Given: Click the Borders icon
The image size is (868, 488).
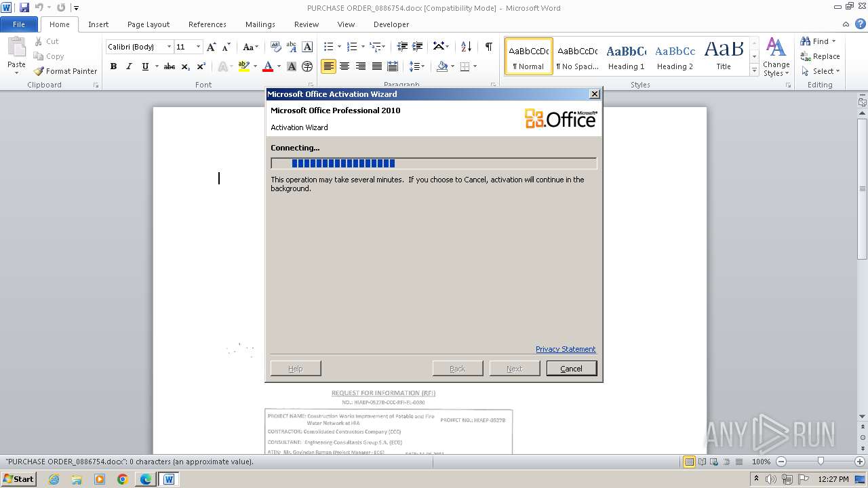Looking at the screenshot, I should tap(465, 66).
